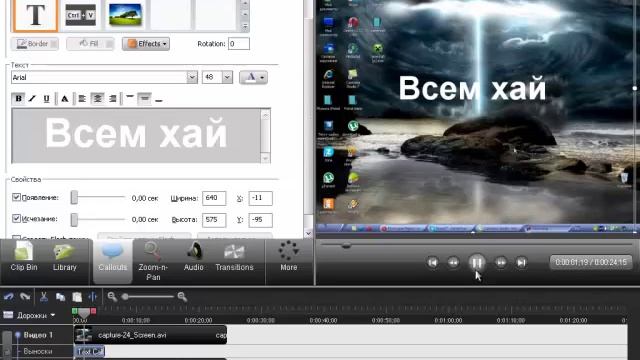This screenshot has height=360, width=640.
Task: Select the Ctrl+V keystroke callout shape
Action: 80,15
